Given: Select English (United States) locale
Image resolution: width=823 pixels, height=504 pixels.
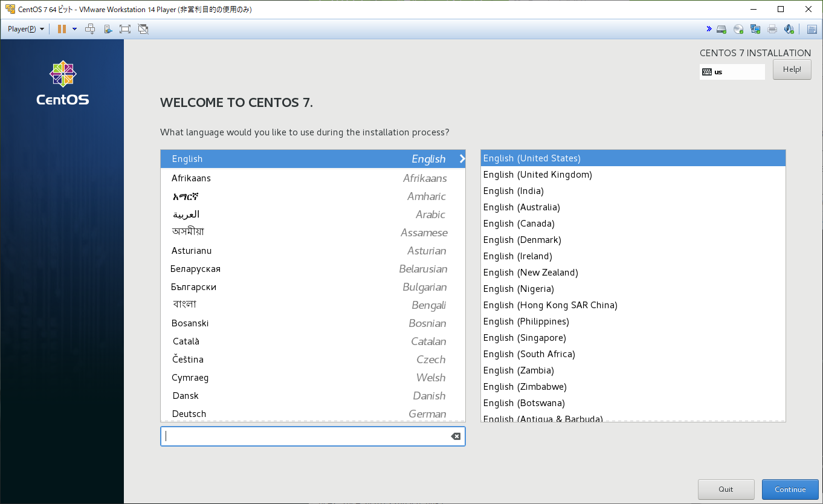Looking at the screenshot, I should click(633, 158).
